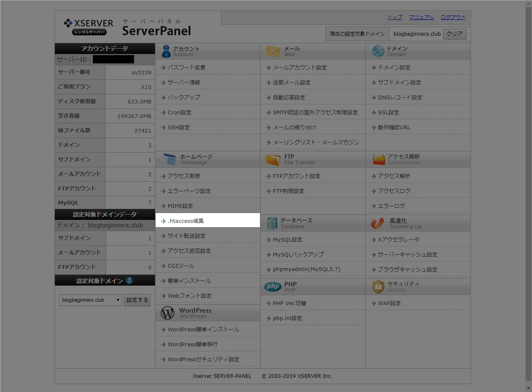Open the highlighted .htaccess編集 item
Viewport: 532px width, 392px height.
coord(208,220)
